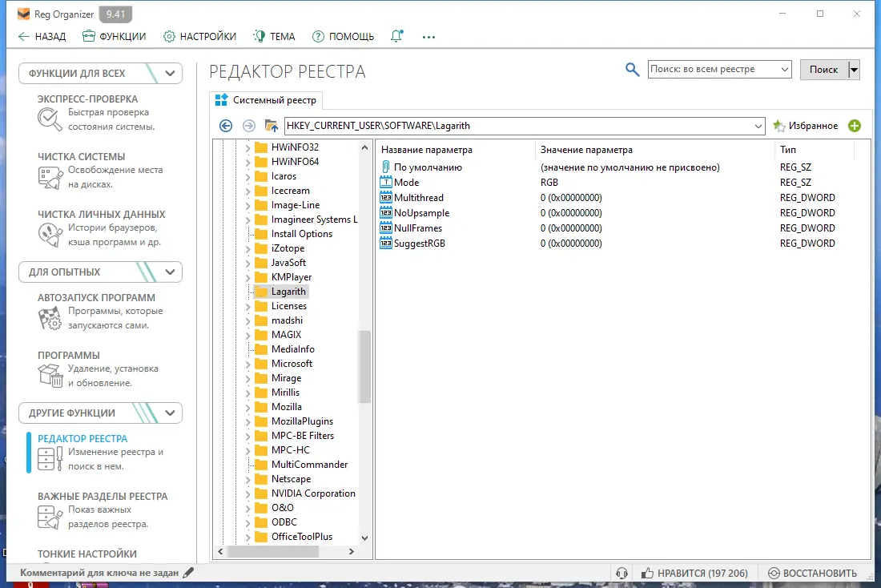Screen dimensions: 881x588
Task: Add current key to favorites with green plus
Action: click(x=855, y=126)
